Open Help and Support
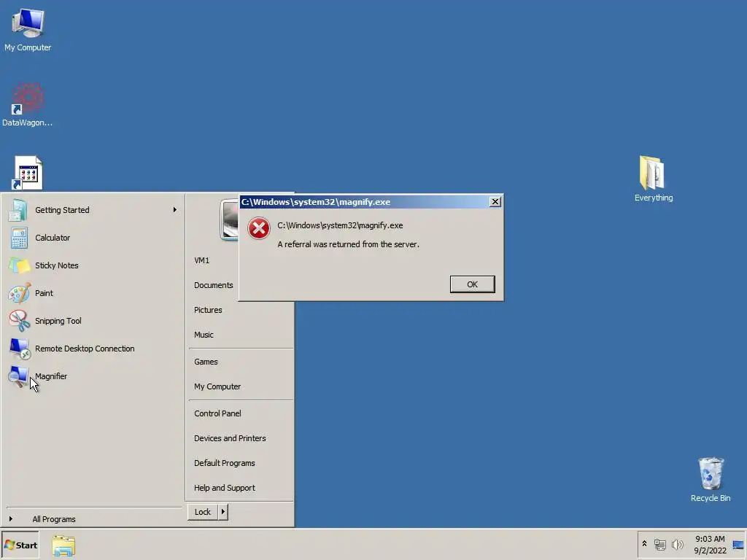This screenshot has height=560, width=747. tap(225, 488)
